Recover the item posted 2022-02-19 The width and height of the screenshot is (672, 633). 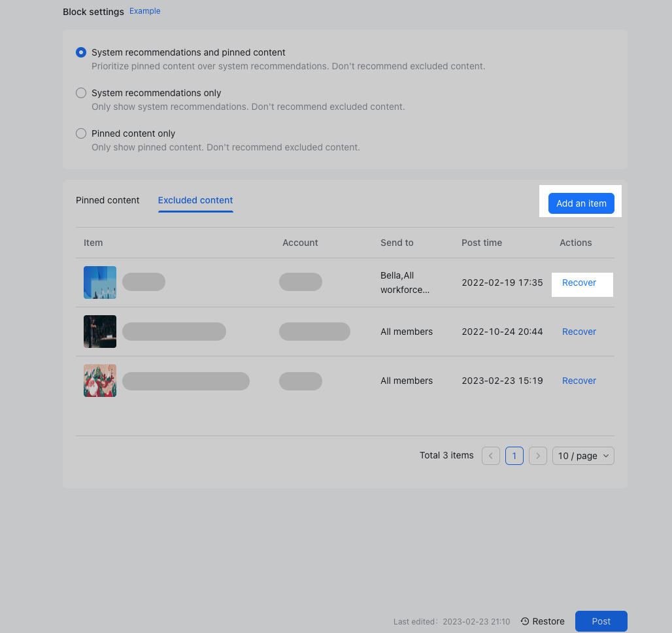(579, 282)
